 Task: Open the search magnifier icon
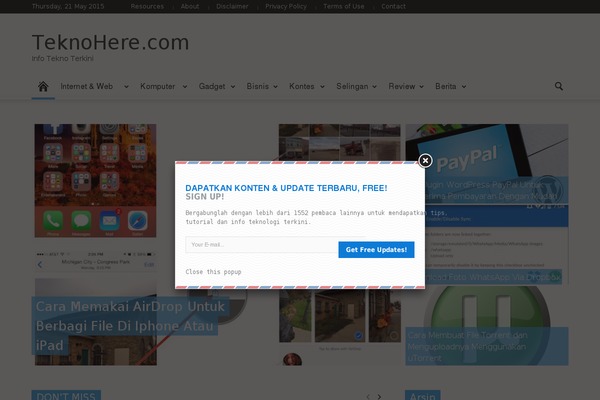(x=559, y=86)
